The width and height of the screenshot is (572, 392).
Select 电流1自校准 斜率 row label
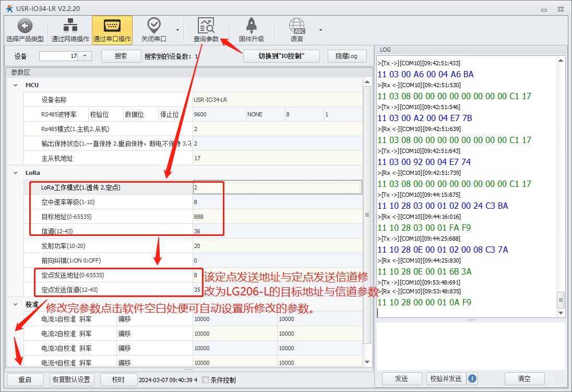70,318
